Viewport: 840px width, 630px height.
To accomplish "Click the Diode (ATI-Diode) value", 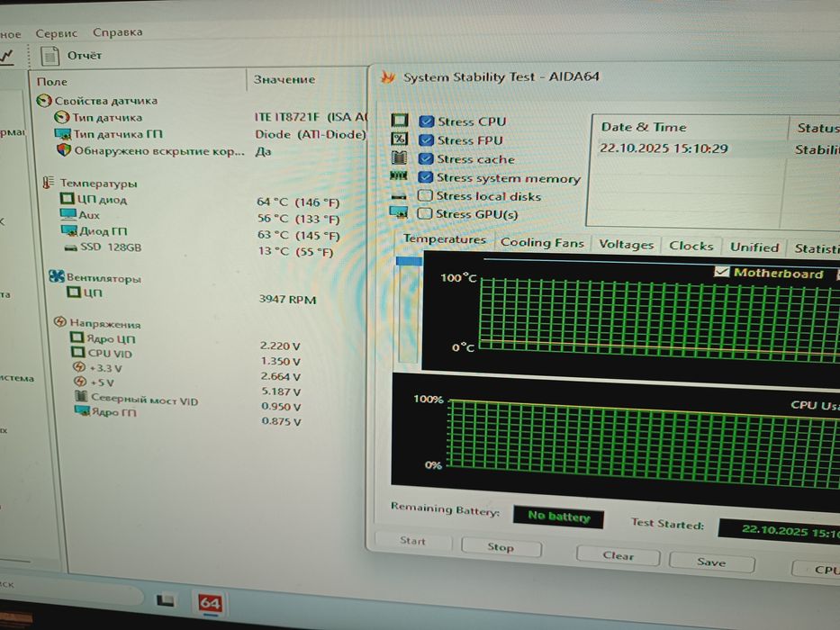I will (311, 134).
